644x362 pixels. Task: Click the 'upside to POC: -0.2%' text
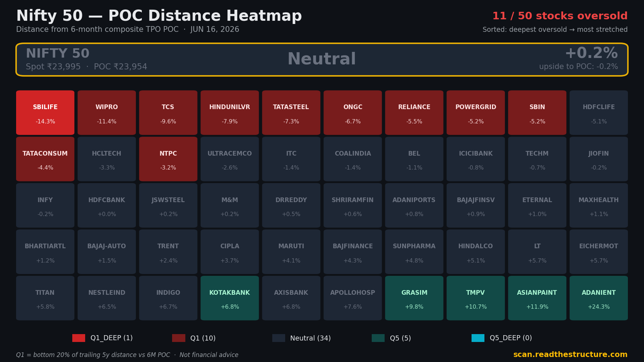tap(579, 67)
